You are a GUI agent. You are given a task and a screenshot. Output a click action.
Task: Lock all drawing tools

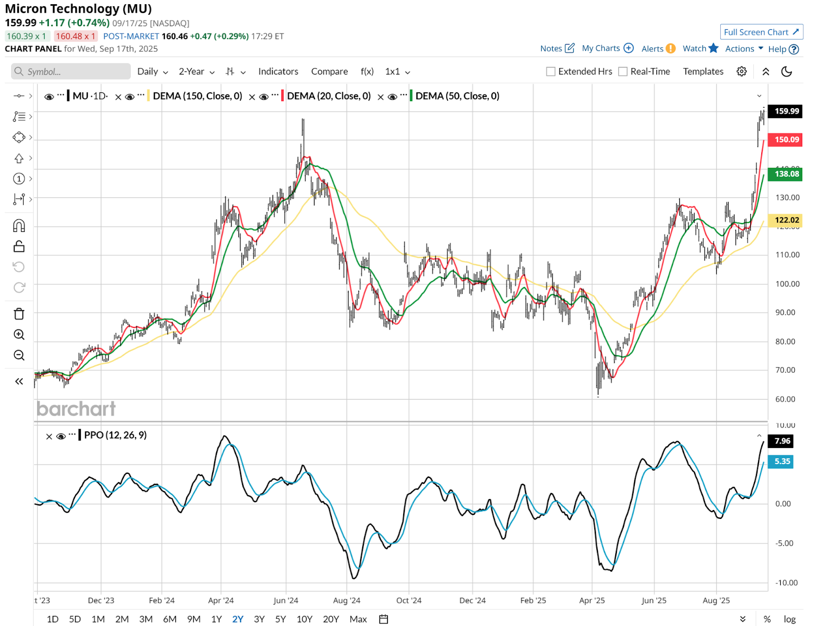click(19, 246)
